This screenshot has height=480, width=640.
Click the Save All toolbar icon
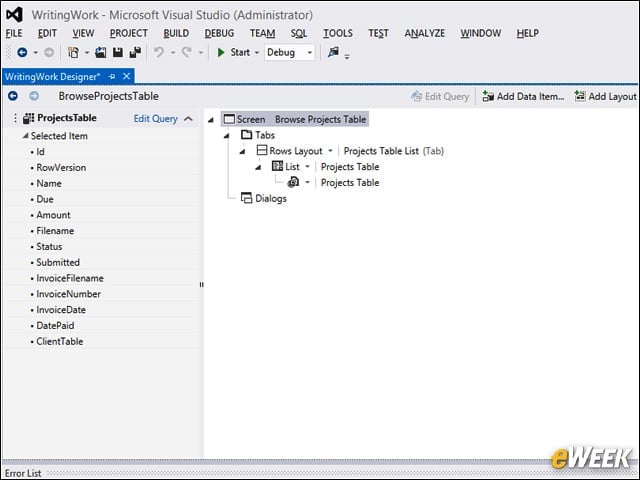pyautogui.click(x=135, y=52)
